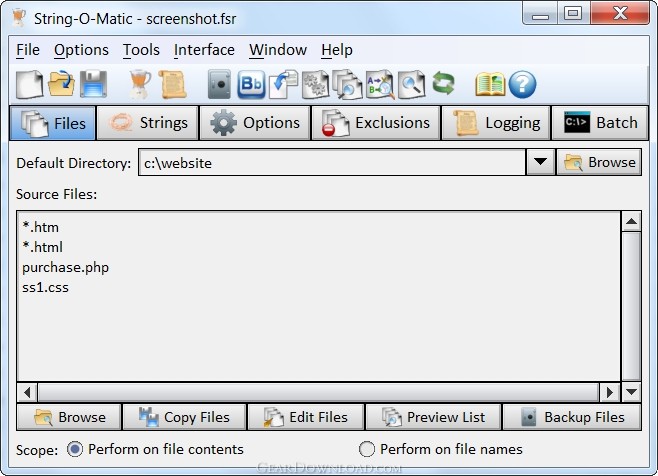658x476 pixels.
Task: Click the open book manual toolbar icon
Action: point(490,84)
